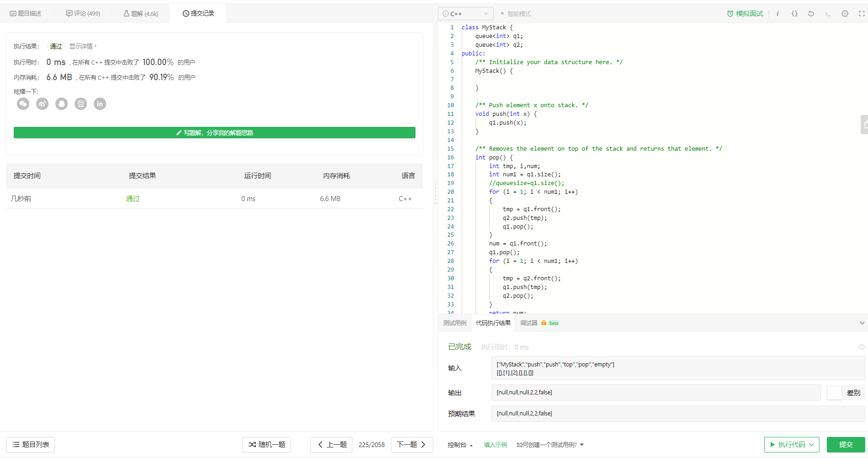Viewport: 868px width, 458px height.
Task: Click submission time column header (提交时间)
Action: [x=27, y=176]
